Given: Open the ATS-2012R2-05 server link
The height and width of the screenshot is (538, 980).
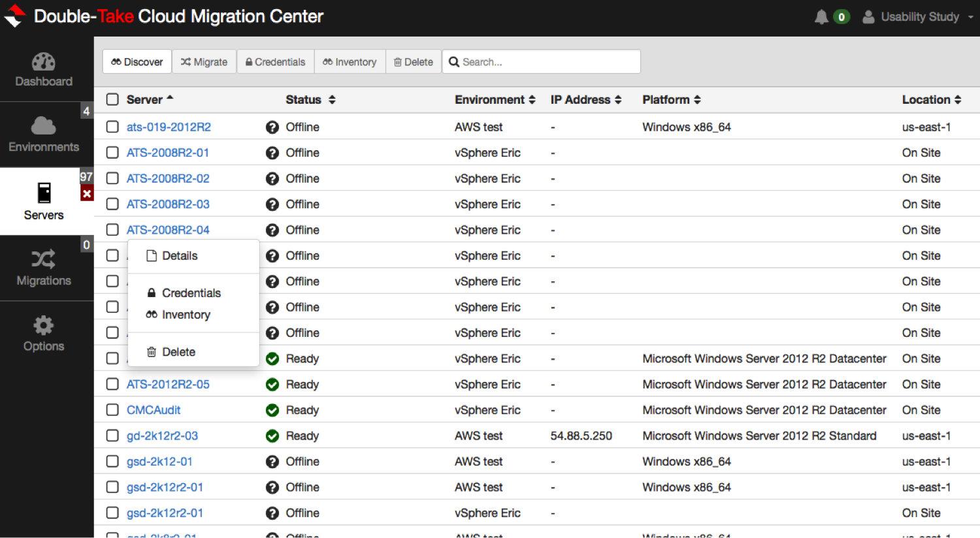Looking at the screenshot, I should point(168,385).
